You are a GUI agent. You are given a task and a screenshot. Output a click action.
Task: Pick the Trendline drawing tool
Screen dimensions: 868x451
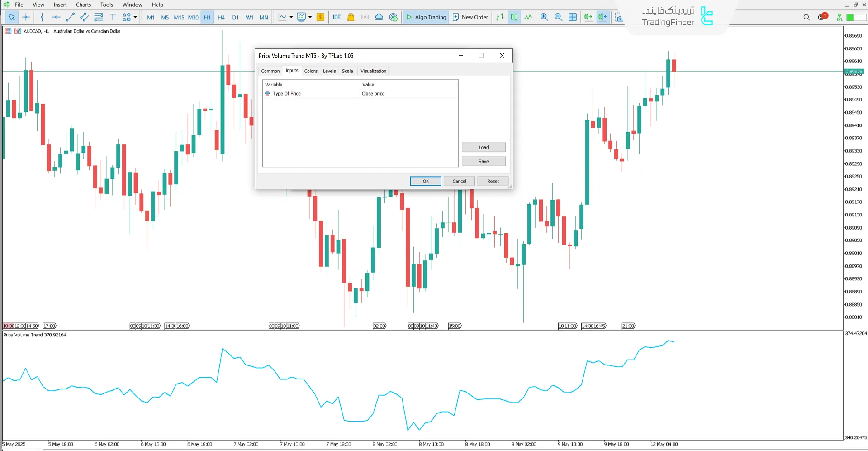click(70, 17)
